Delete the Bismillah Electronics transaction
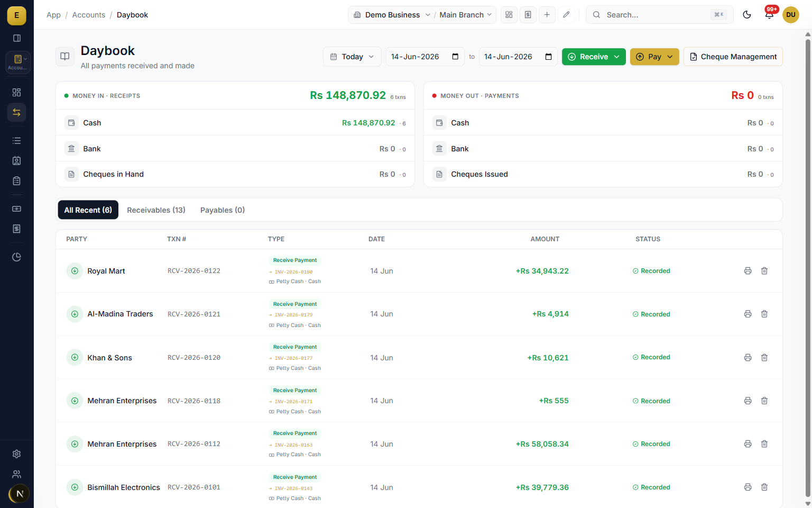Viewport: 812px width, 508px height. pyautogui.click(x=764, y=487)
